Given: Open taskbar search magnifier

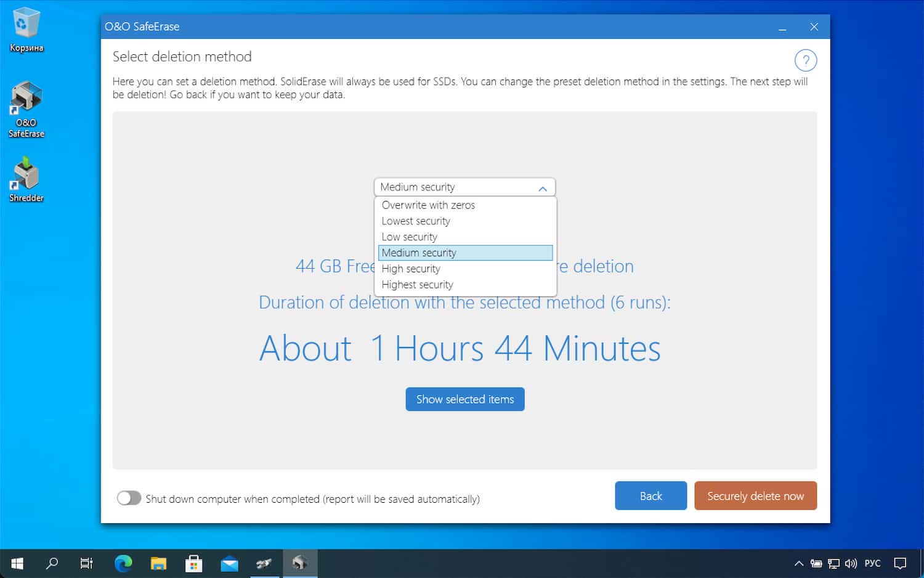Looking at the screenshot, I should tap(52, 563).
